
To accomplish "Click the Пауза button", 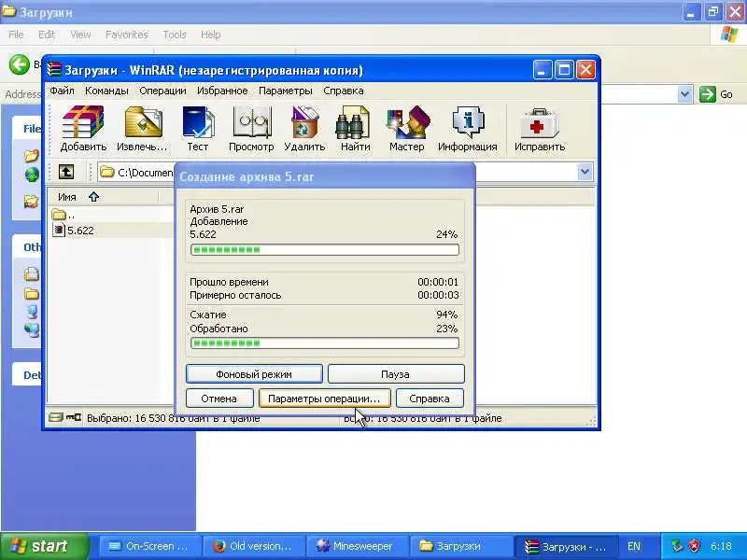I will pyautogui.click(x=396, y=374).
